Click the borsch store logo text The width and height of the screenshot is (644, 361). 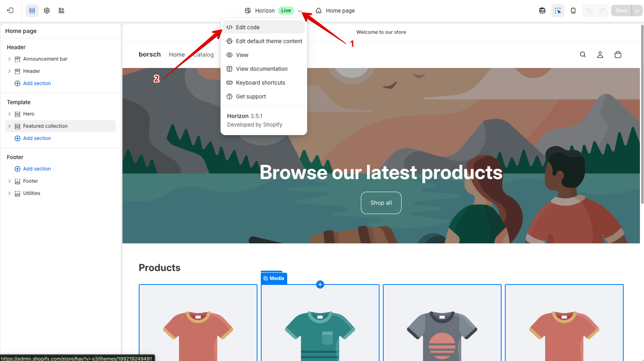(x=150, y=54)
